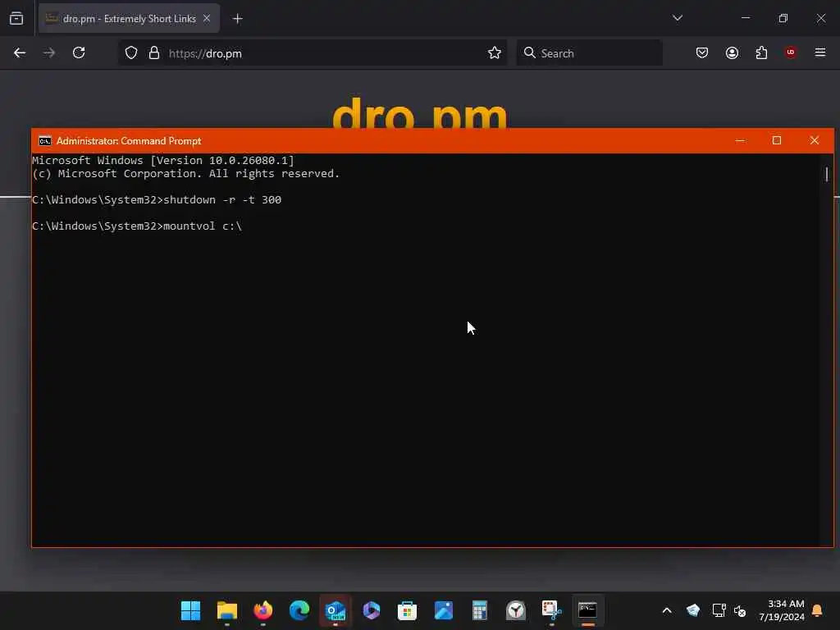Open muted volume tray icon
This screenshot has height=630, width=840.
tap(740, 610)
